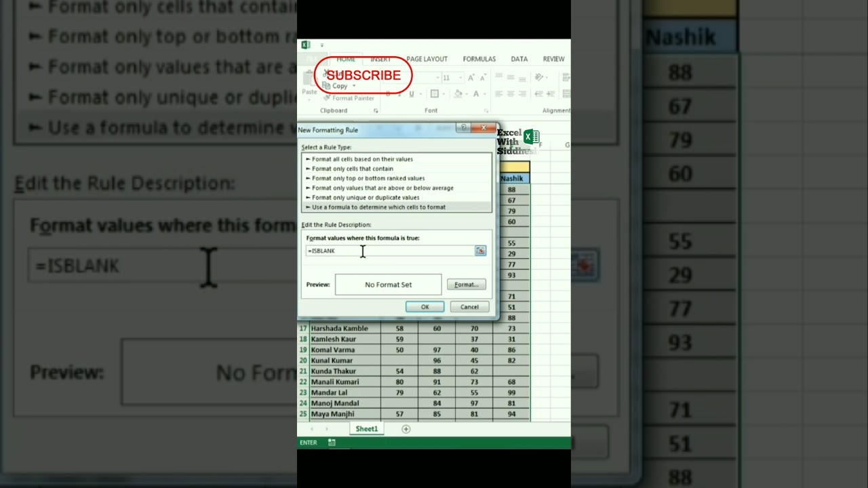Image resolution: width=868 pixels, height=488 pixels.
Task: Open the font name dropdown arrow
Action: tap(438, 78)
